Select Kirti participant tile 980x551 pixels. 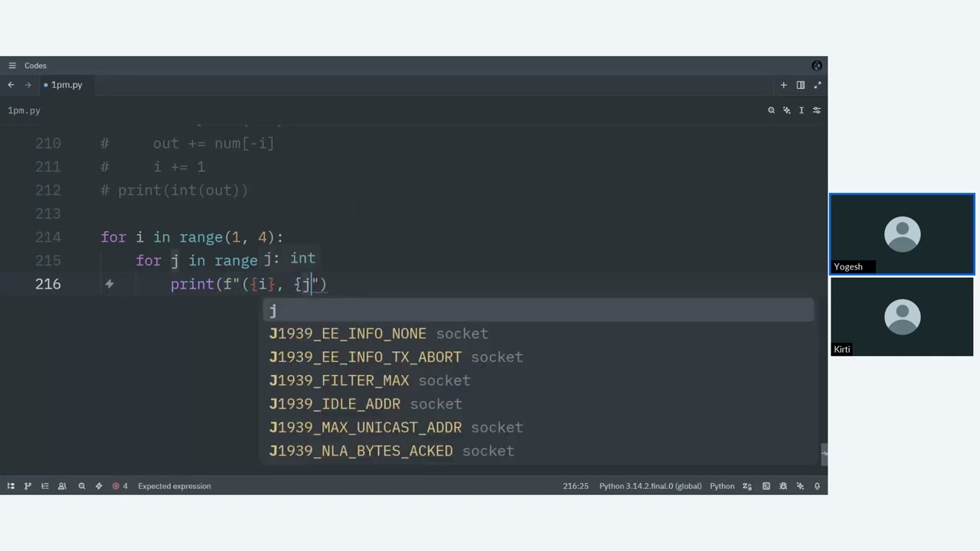(902, 317)
